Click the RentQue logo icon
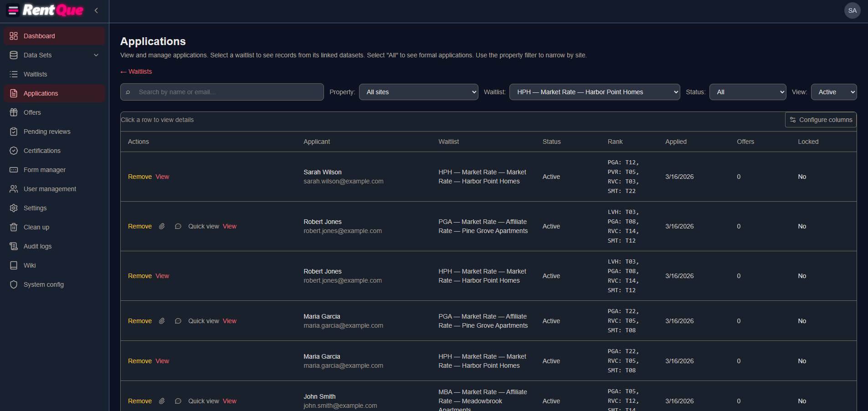Screen dimensions: 868x411 [x=13, y=10]
